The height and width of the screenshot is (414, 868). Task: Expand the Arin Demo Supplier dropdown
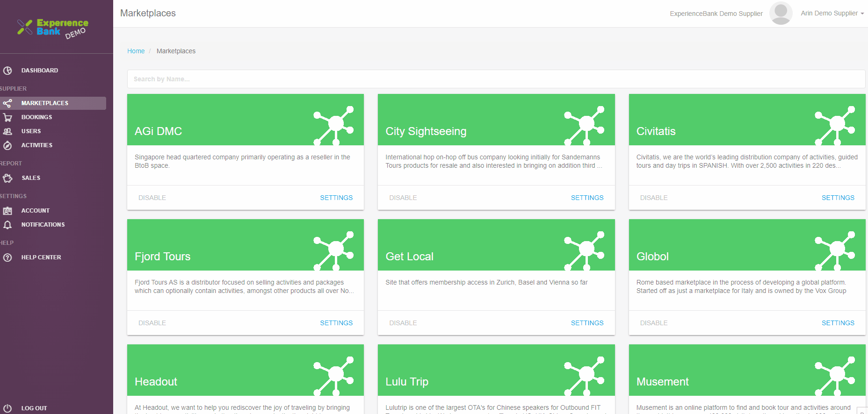click(x=832, y=13)
